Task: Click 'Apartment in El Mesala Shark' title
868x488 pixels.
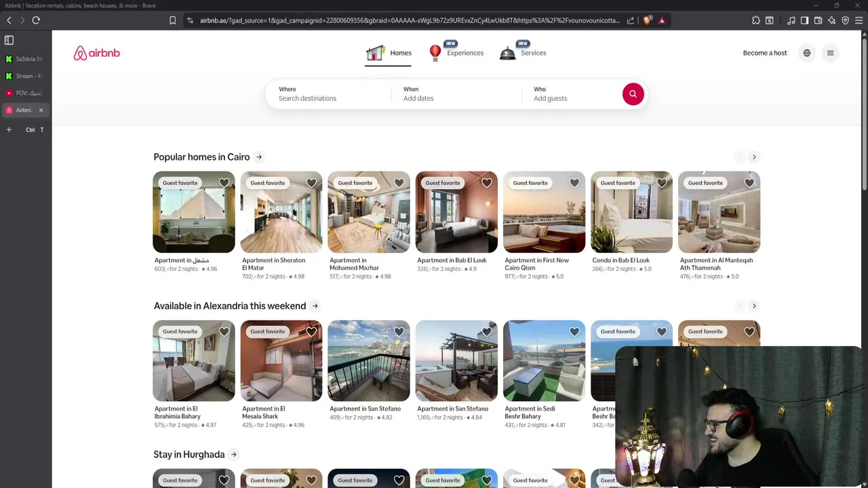Action: click(x=264, y=412)
